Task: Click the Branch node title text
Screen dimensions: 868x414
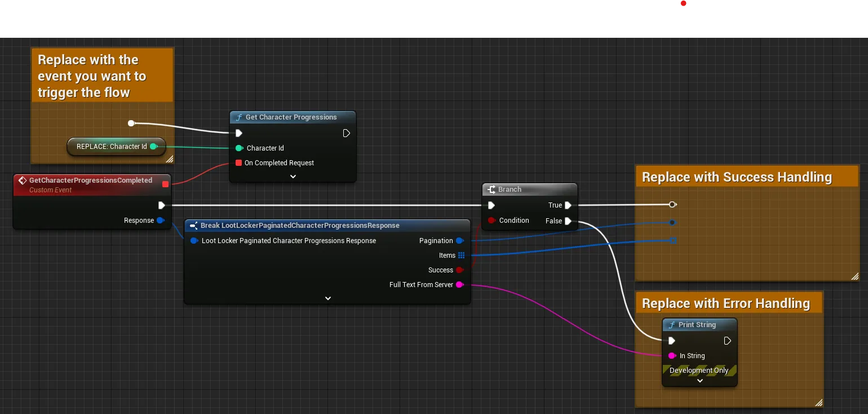Action: pyautogui.click(x=510, y=190)
